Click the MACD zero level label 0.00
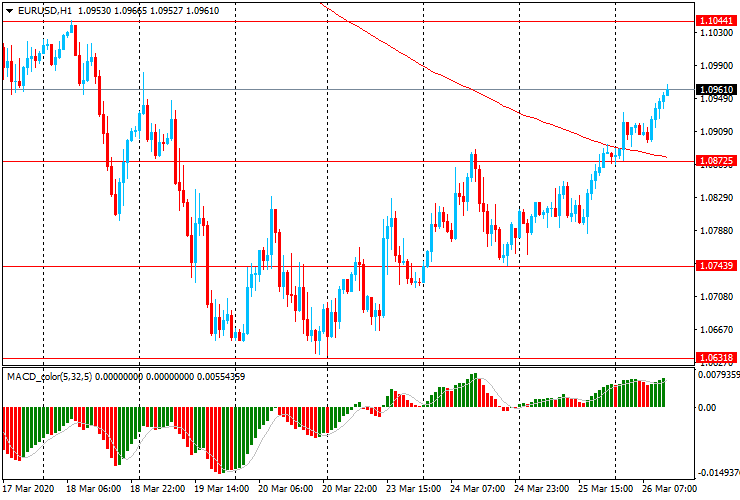The height and width of the screenshot is (500, 740). 707,407
